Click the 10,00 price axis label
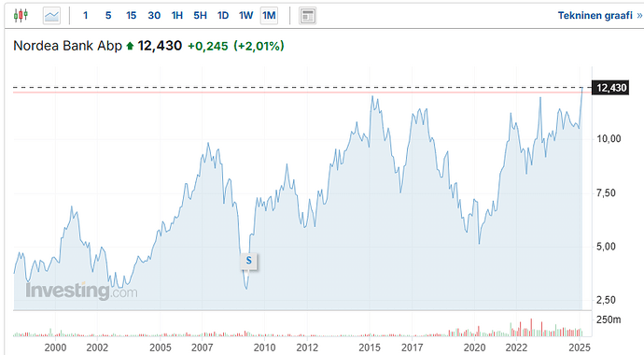This screenshot has width=644, height=355. pos(609,139)
